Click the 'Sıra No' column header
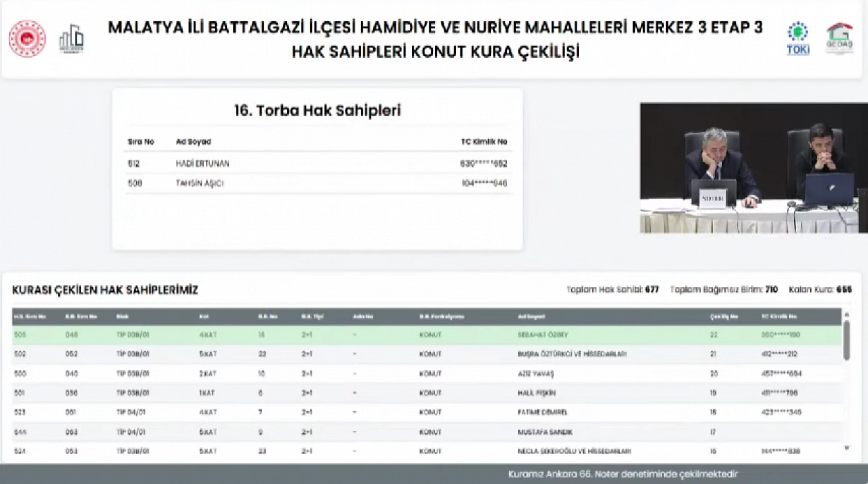868x484 pixels. tap(141, 142)
